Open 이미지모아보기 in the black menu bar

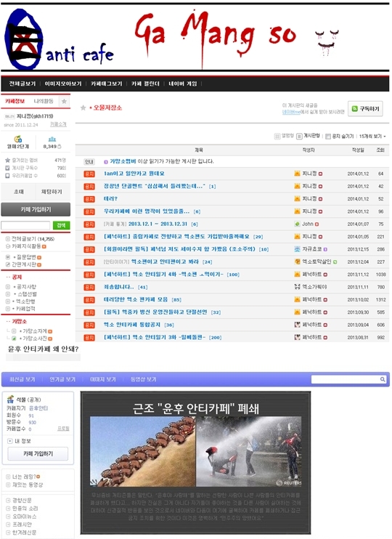63,84
